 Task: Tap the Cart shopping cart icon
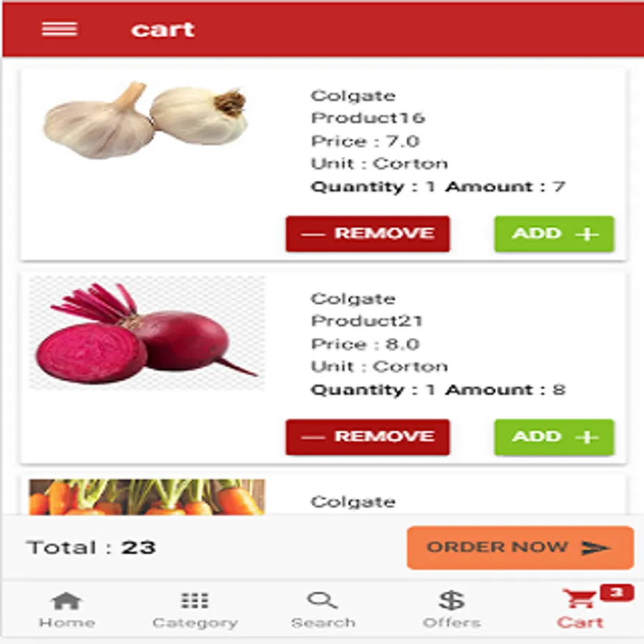pos(579,598)
